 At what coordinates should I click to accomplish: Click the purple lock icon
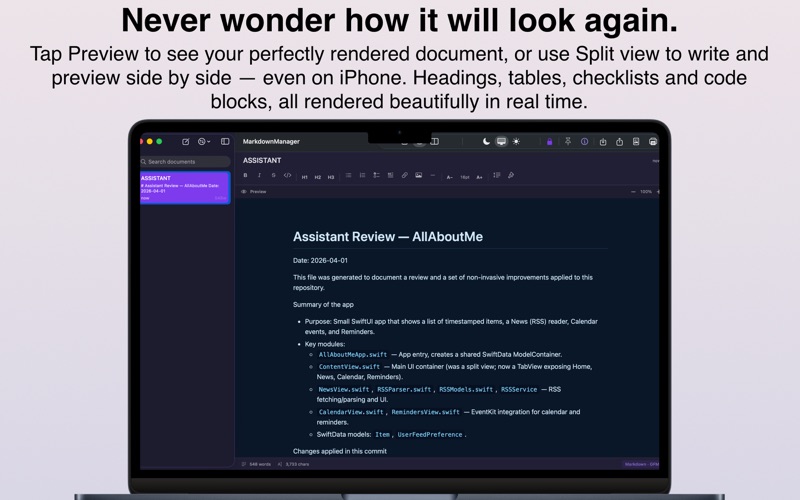[549, 142]
